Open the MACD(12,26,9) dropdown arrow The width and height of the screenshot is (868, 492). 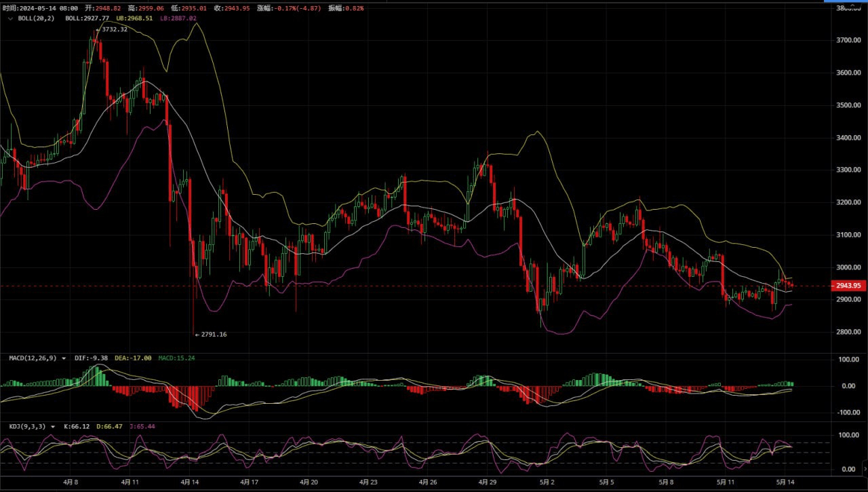tap(64, 358)
